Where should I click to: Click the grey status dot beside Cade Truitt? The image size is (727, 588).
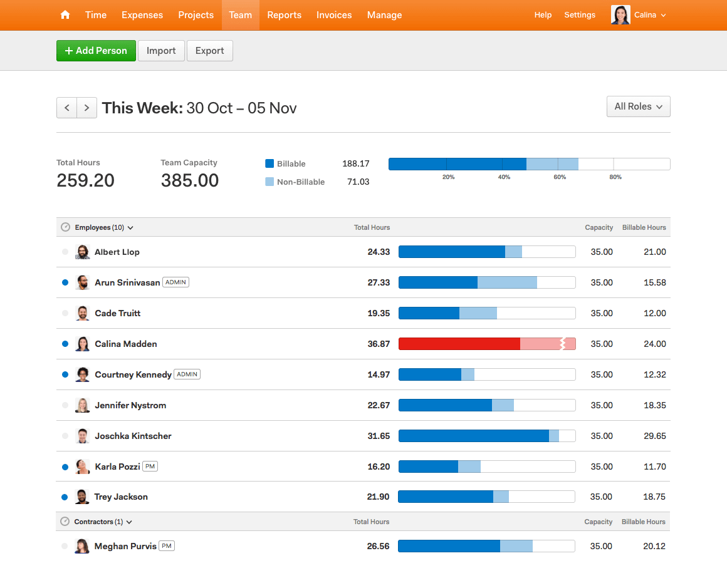tap(65, 313)
